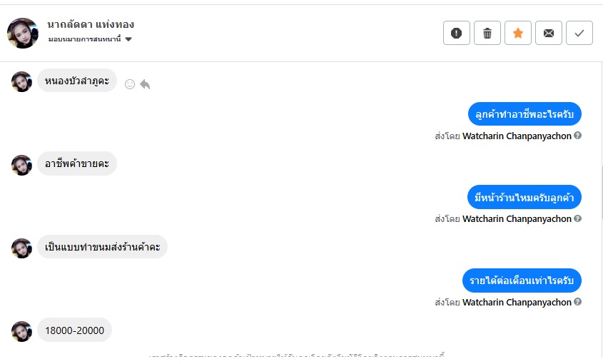Select the 18000-20000 message bubble
Image resolution: width=603 pixels, height=364 pixels.
coord(75,330)
